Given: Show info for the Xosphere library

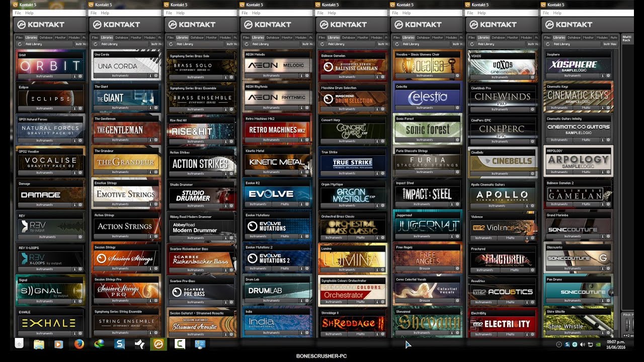Looking at the screenshot, I should click(x=603, y=75).
